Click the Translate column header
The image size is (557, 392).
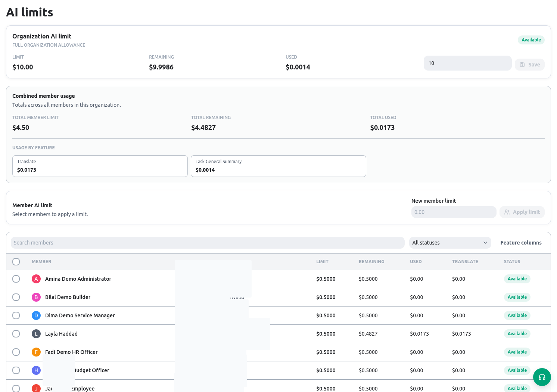465,262
